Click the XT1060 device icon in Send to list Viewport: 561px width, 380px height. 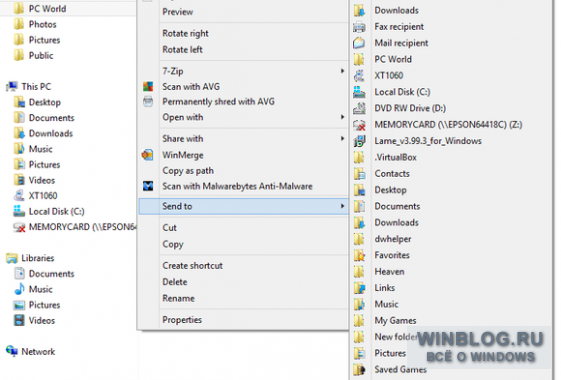tap(359, 75)
